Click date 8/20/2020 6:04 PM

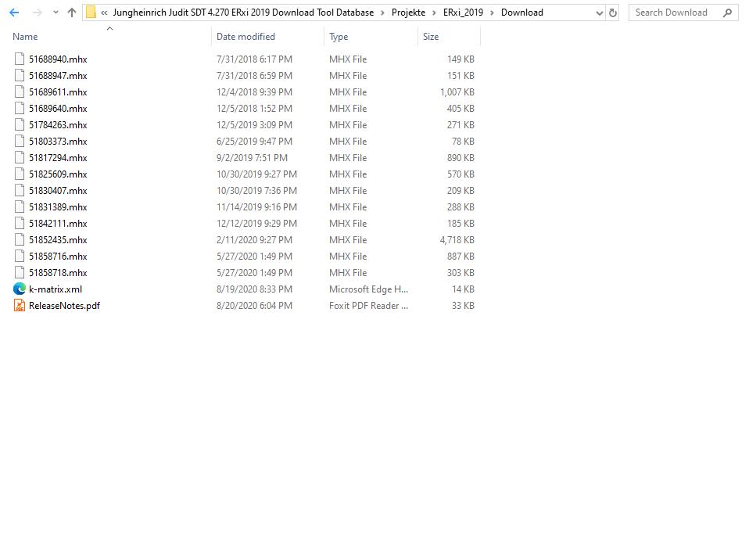click(x=254, y=305)
